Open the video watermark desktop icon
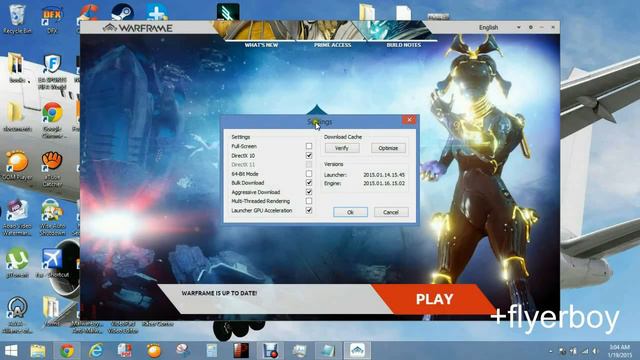This screenshot has height=360, width=640. point(17,217)
